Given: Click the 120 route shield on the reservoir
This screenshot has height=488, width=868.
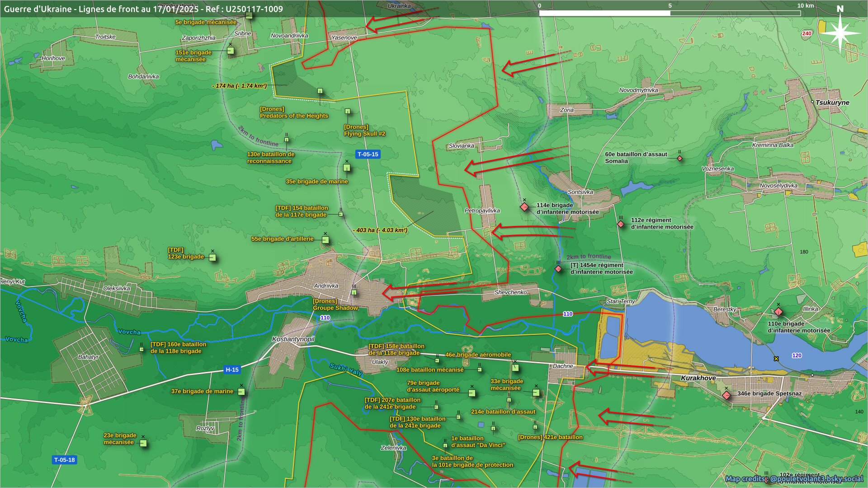Looking at the screenshot, I should point(797,356).
